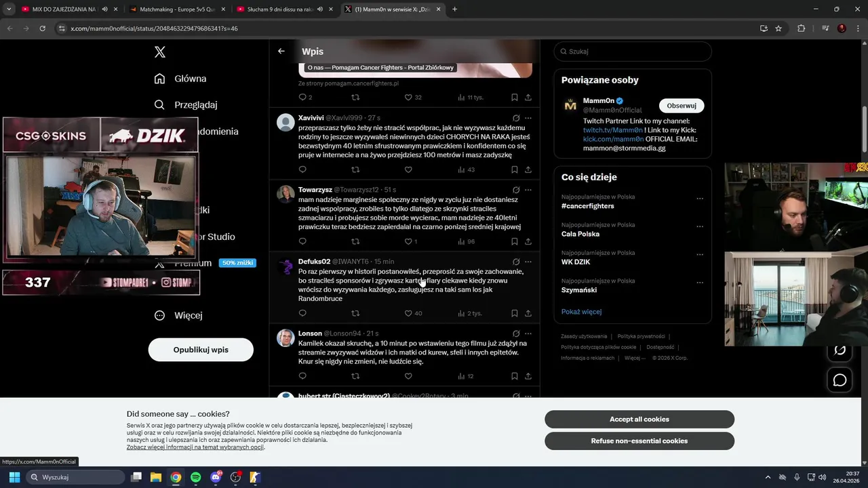Go back using Wpis arrow

click(281, 52)
